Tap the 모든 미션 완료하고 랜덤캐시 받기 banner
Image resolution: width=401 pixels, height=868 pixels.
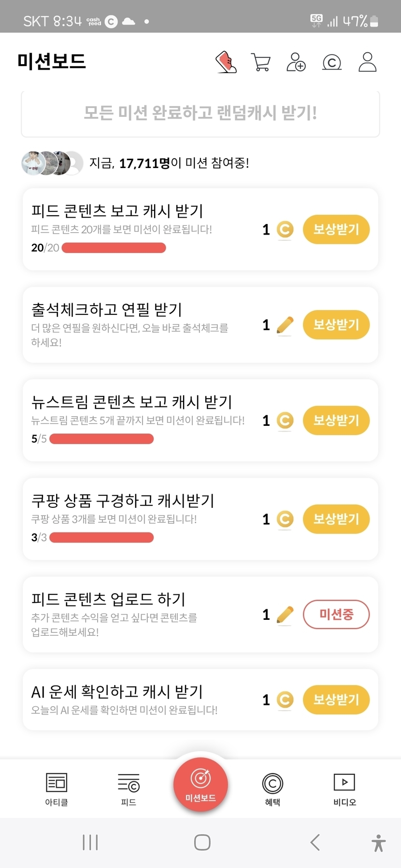click(200, 113)
